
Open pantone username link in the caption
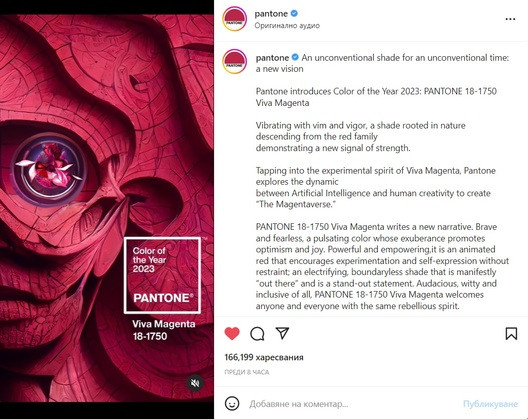tap(272, 58)
